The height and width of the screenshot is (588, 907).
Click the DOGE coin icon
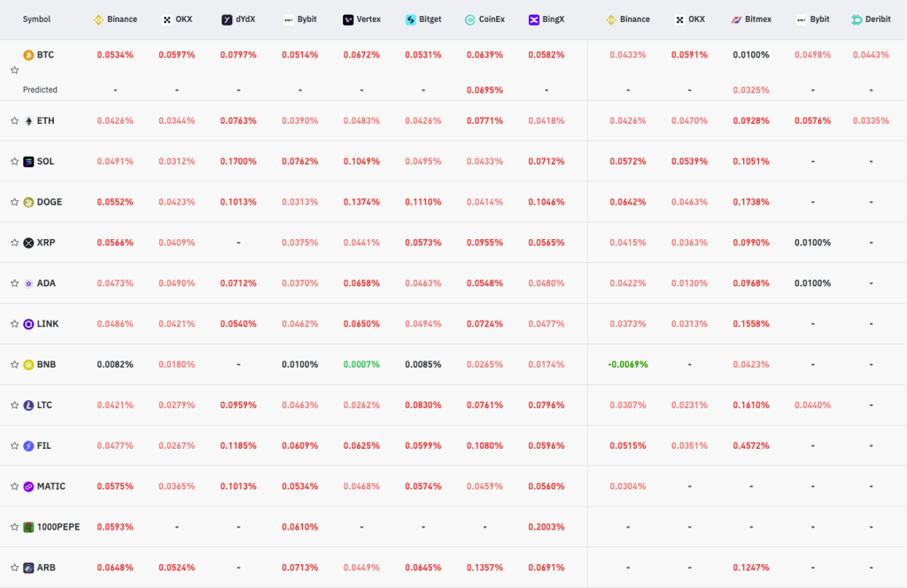28,202
